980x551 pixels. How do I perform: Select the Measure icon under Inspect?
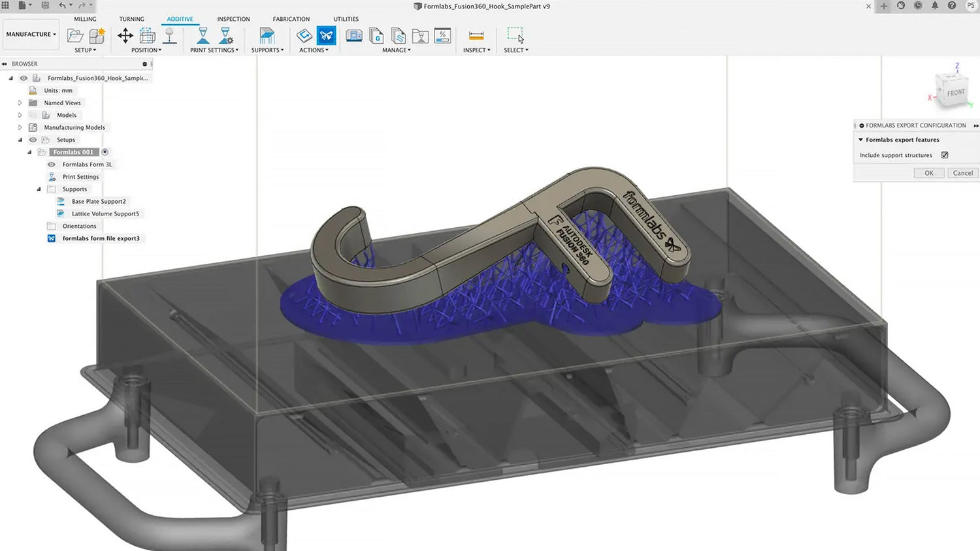click(476, 35)
